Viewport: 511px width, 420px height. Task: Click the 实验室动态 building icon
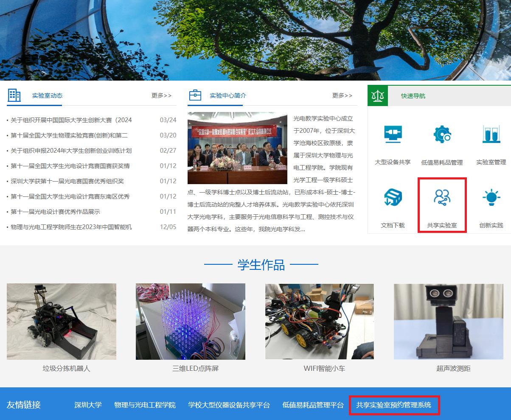[14, 95]
